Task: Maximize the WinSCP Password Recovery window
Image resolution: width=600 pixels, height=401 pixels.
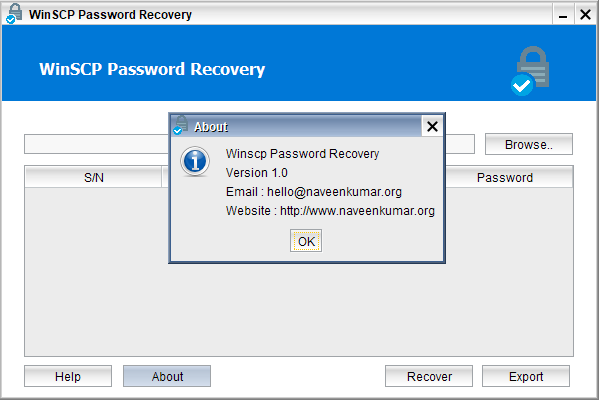Action: coord(560,15)
